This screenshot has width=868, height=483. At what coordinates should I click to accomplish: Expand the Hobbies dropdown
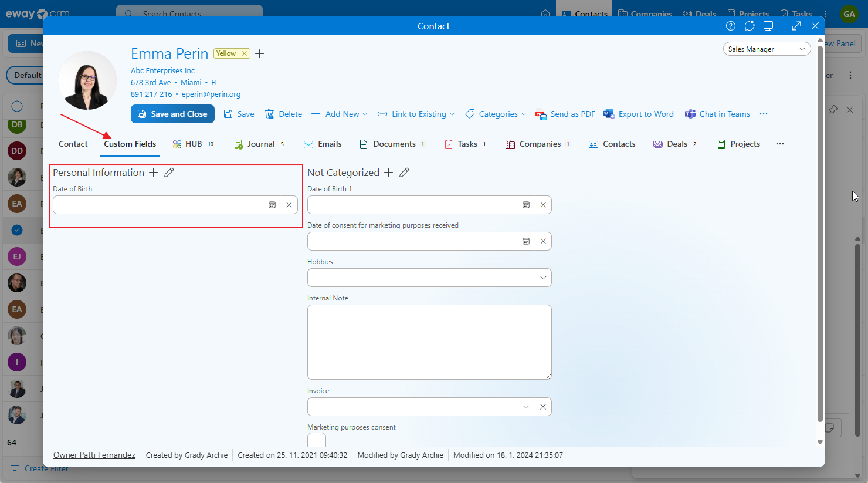(x=543, y=278)
